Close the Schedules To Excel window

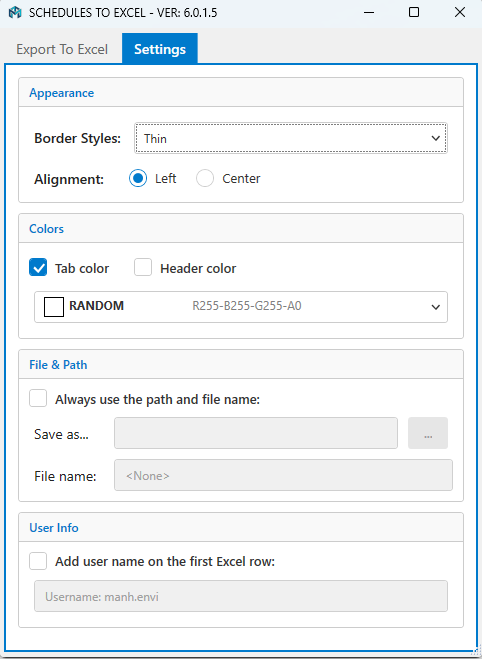coord(460,13)
